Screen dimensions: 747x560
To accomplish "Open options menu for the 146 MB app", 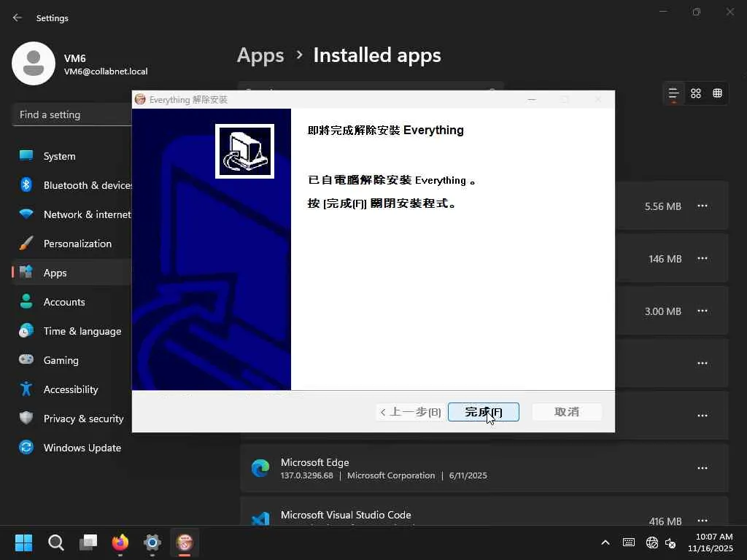I will (x=703, y=259).
